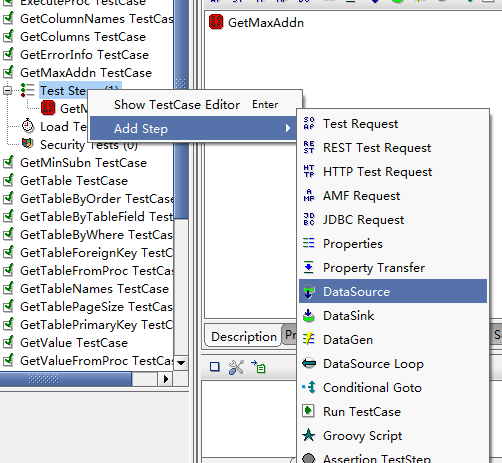502x463 pixels.
Task: Click the DataSource Loop icon
Action: click(309, 363)
